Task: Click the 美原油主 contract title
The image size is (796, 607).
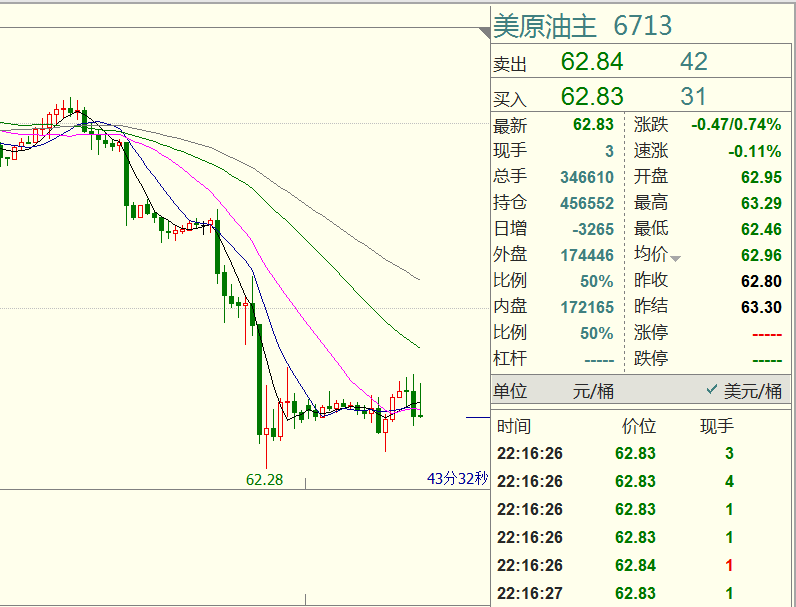Action: click(545, 26)
